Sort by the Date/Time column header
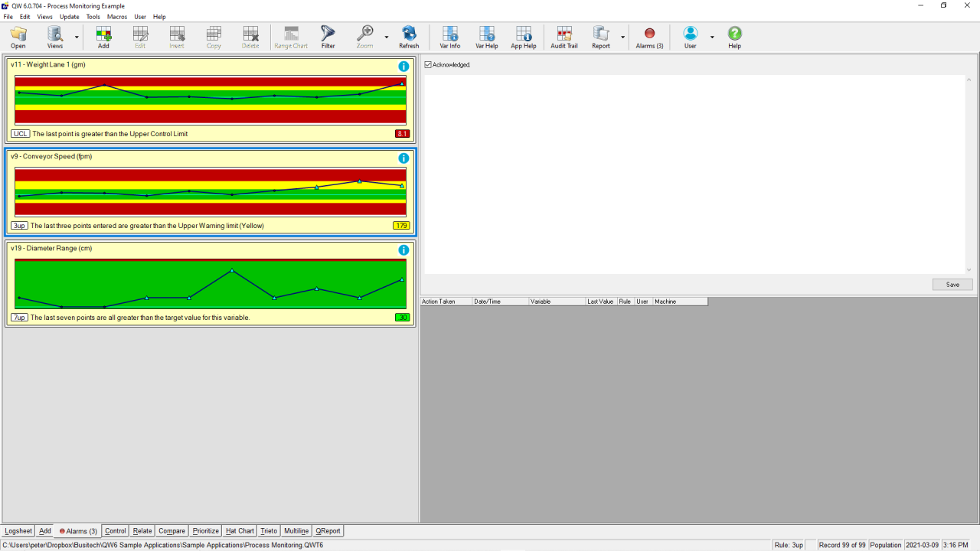This screenshot has width=980, height=551. coord(501,302)
